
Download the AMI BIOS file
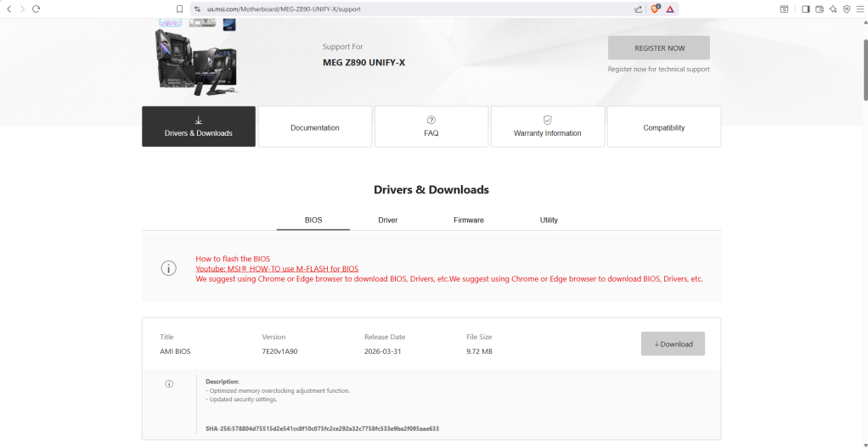(674, 344)
